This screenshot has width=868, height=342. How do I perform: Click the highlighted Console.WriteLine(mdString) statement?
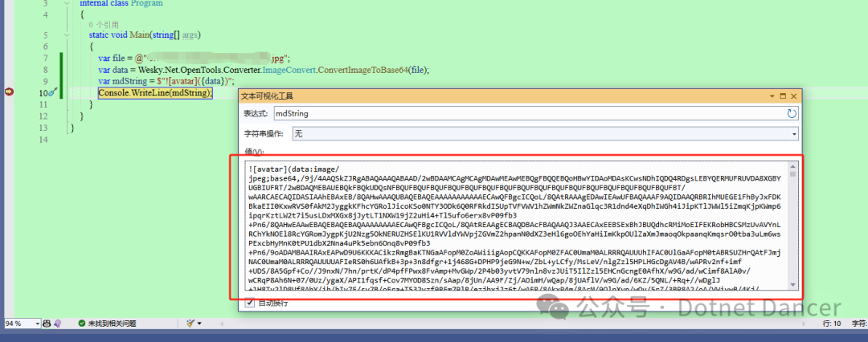tap(155, 93)
